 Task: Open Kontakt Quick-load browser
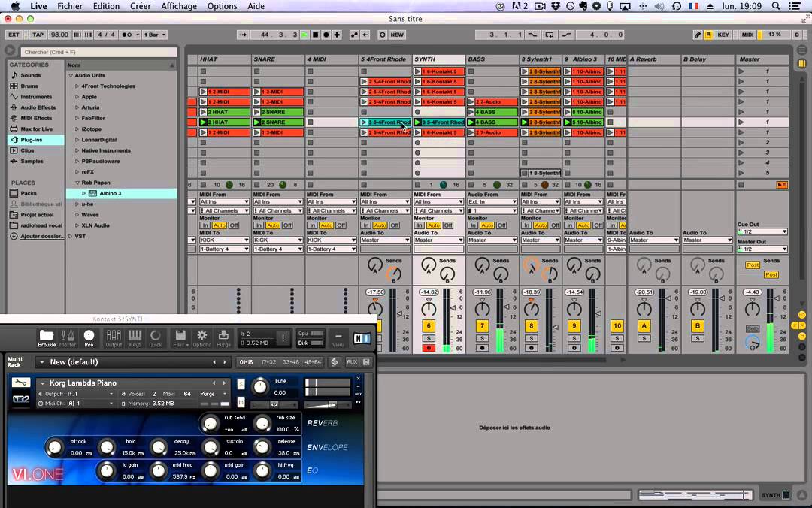pyautogui.click(x=156, y=338)
